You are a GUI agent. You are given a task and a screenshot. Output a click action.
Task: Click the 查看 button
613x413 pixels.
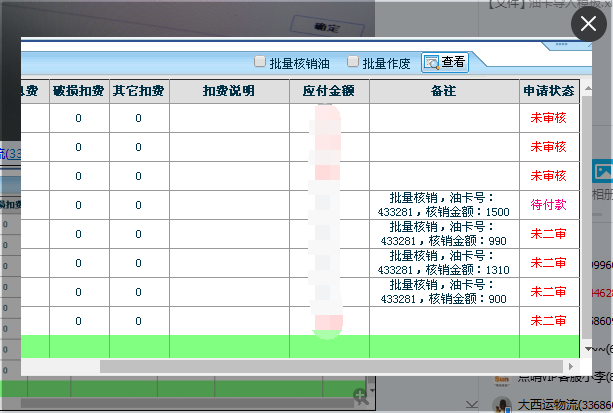pyautogui.click(x=445, y=62)
